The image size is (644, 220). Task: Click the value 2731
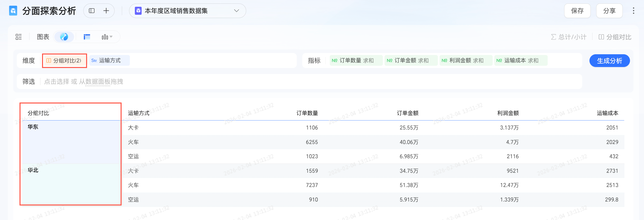612,171
